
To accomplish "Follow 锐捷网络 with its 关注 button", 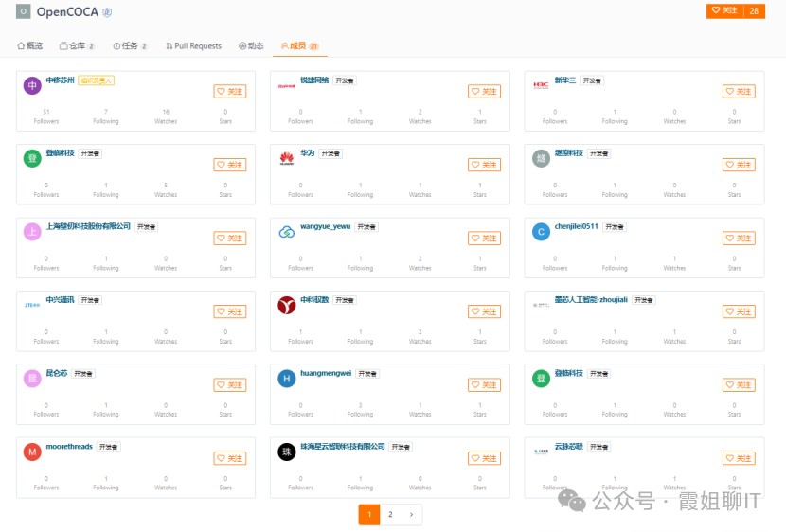I will (x=484, y=92).
